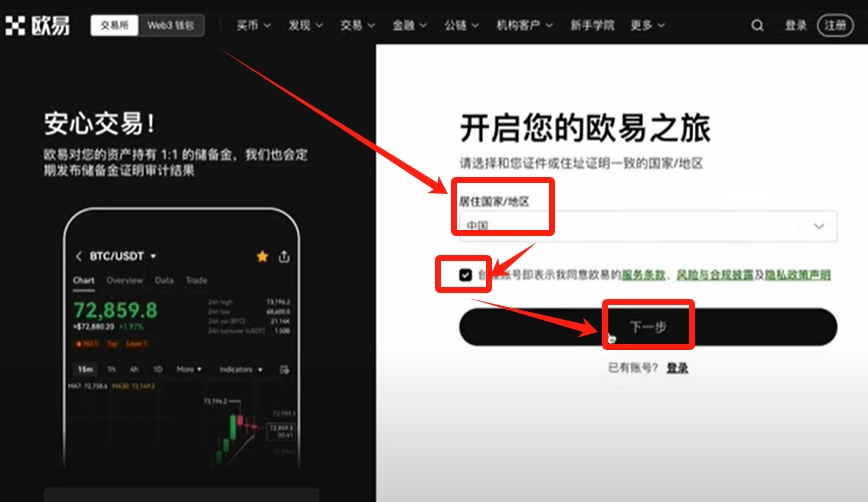Open the 服务条款 link
This screenshot has width=868, height=502.
point(643,274)
